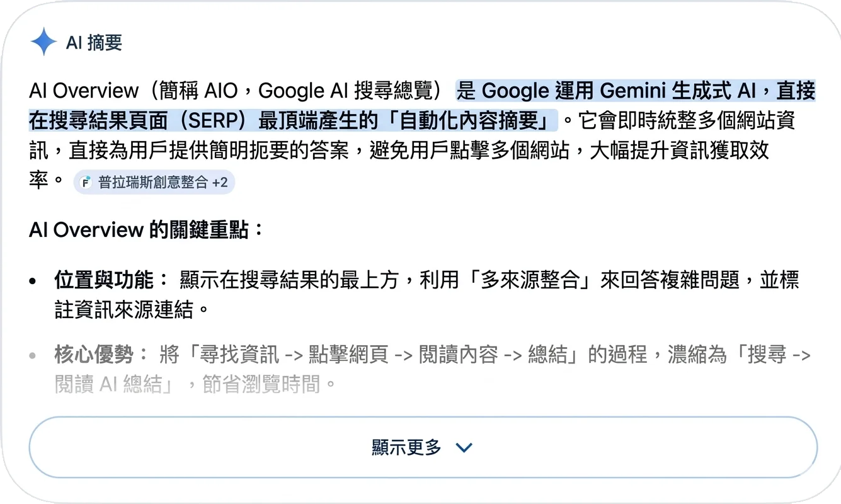Viewport: 841px width, 504px height.
Task: Open the 普拉瑞斯創意整合 source chip
Action: tap(153, 183)
